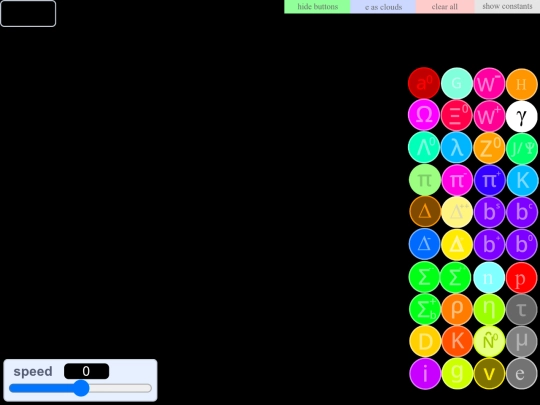Viewport: 540px width, 405px height.
Task: Add the green Σ directly above Σb⁺
Action: coord(425,277)
